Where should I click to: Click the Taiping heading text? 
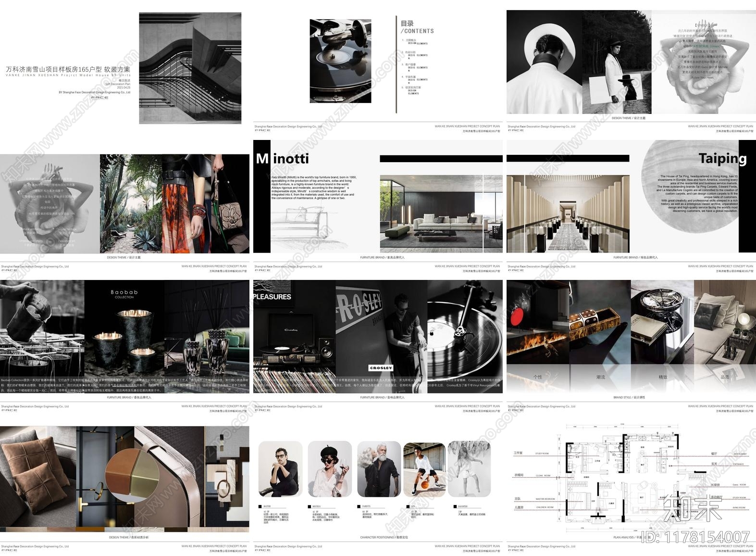[x=722, y=158]
